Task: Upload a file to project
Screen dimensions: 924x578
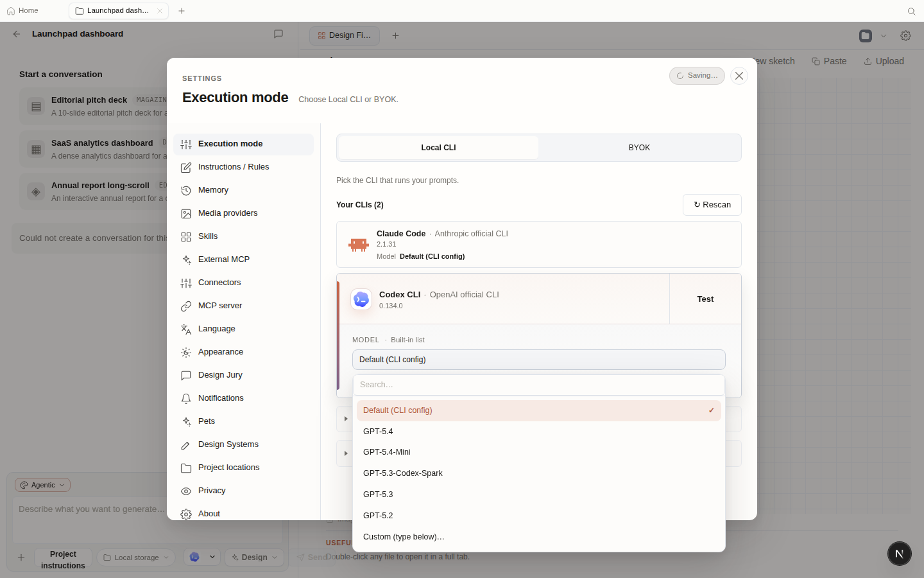Action: [x=884, y=61]
